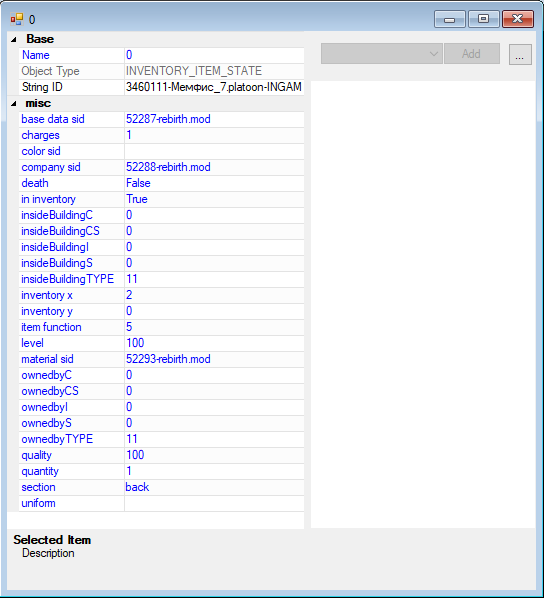Screen dimensions: 544x599
Task: Select the insideBuildingTYPE property row
Action: tap(162, 279)
